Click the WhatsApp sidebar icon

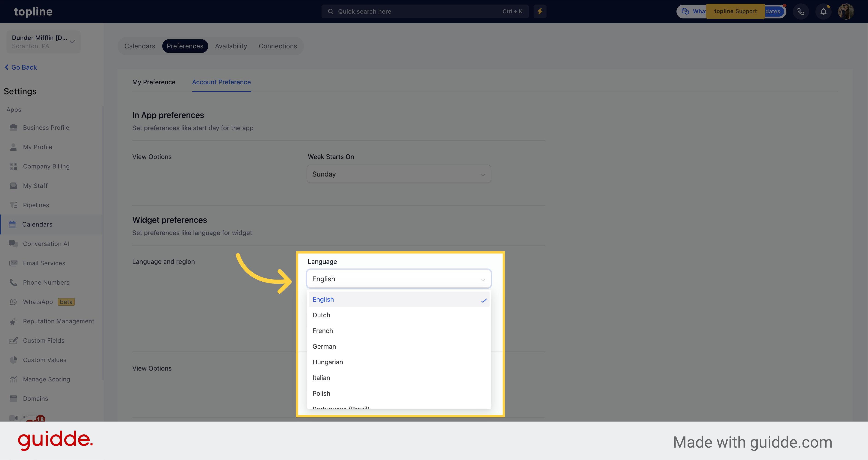[14, 301]
